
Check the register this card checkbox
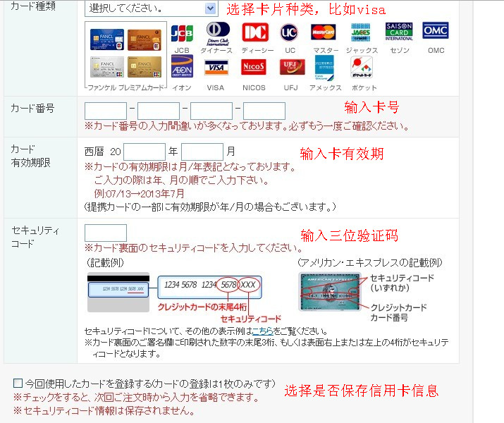[18, 383]
